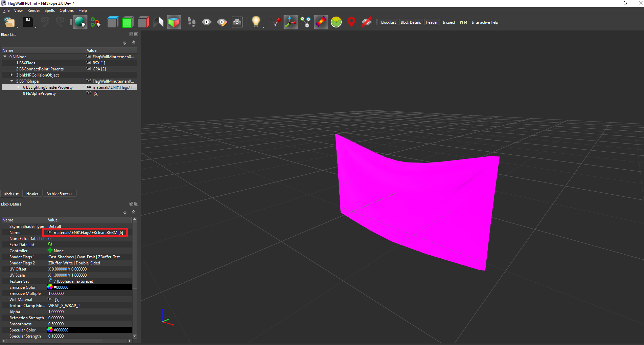Click the Load file folder icon
Viewport: 644px width, 345px height.
click(9, 22)
